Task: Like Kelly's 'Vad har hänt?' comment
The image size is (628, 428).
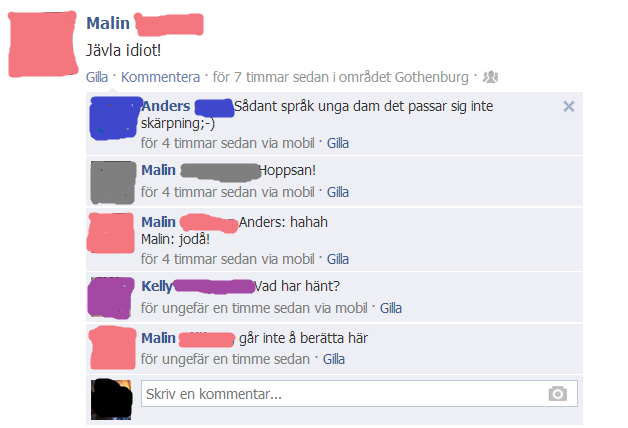Action: pyautogui.click(x=390, y=308)
